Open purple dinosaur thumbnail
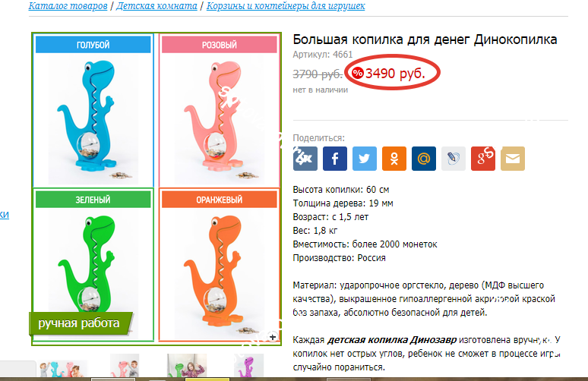 (249, 365)
